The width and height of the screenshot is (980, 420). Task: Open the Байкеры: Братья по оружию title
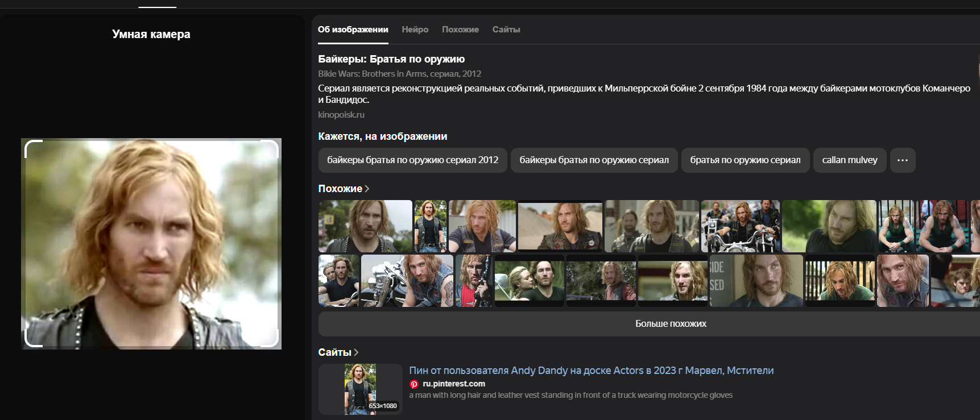pyautogui.click(x=391, y=59)
